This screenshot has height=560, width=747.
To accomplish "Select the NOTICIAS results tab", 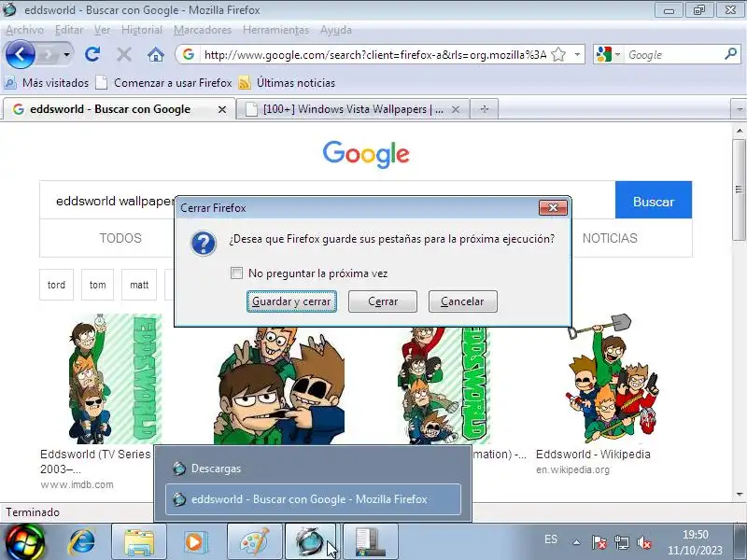I will point(610,238).
